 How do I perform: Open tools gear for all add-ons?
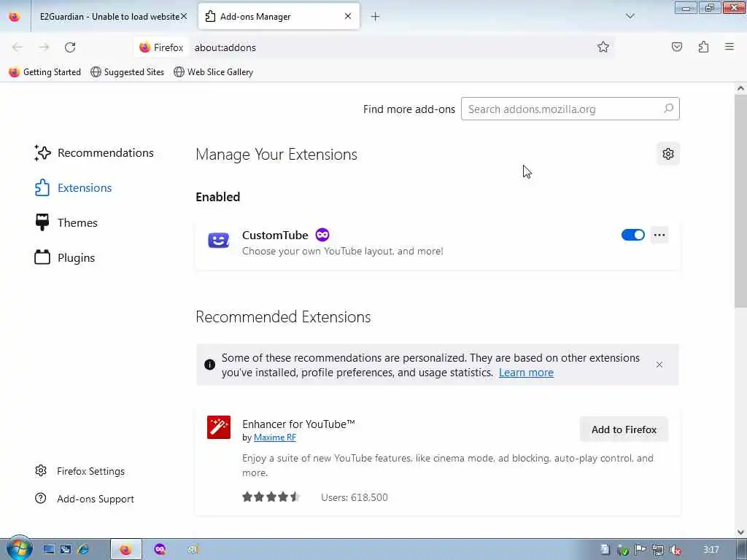click(668, 154)
